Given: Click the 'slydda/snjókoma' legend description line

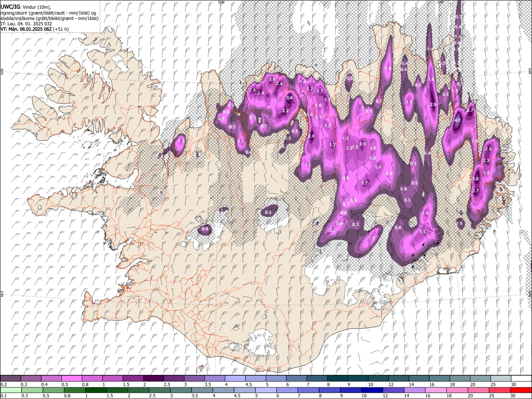Looking at the screenshot, I should 49,18.
